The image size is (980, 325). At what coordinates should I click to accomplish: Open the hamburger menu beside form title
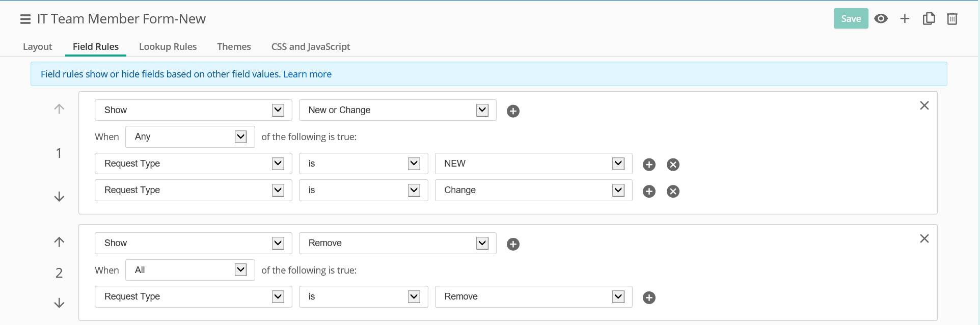[25, 19]
